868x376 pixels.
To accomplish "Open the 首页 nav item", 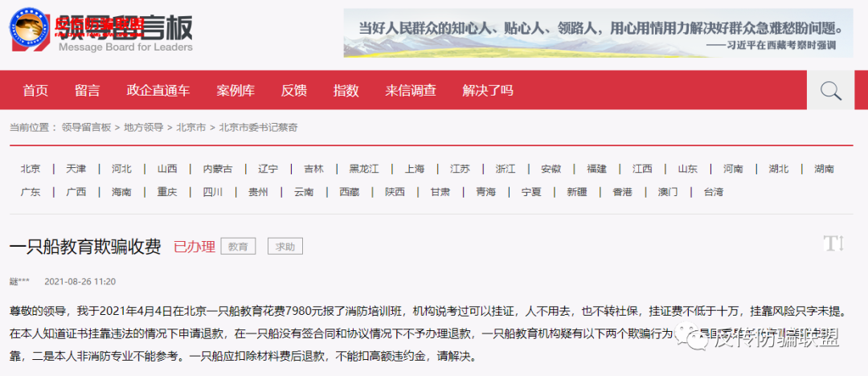I will point(35,90).
